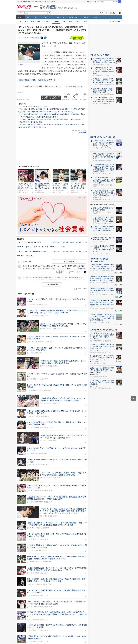Screen dimensions: 138x644
Task: Open the 中 vs. 巨 game result
Action: tap(20, 247)
